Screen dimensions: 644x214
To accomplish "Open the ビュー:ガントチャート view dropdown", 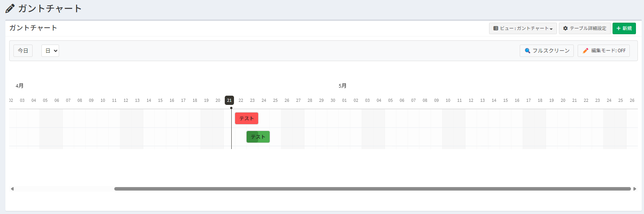I will click(523, 28).
